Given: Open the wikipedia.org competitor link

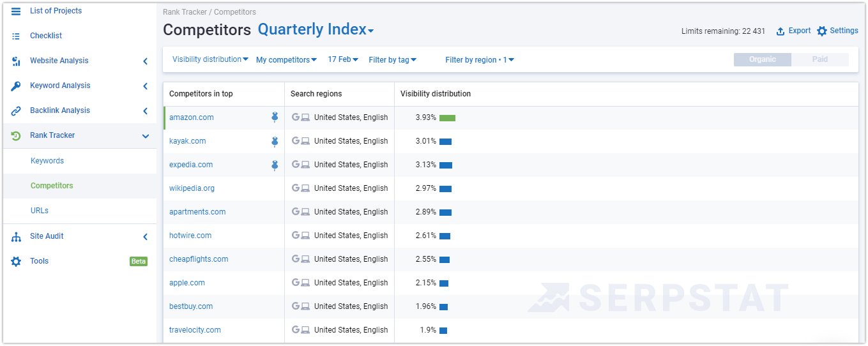Looking at the screenshot, I should 192,188.
